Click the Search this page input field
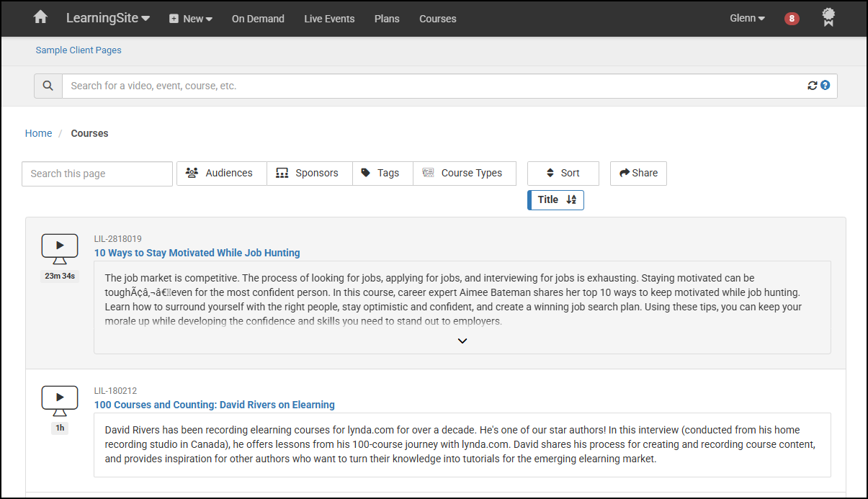 click(x=97, y=174)
